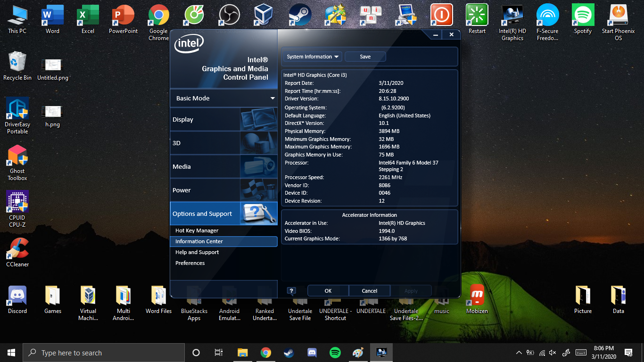Open the Word desktop shortcut
The width and height of the screenshot is (644, 362).
pyautogui.click(x=52, y=19)
